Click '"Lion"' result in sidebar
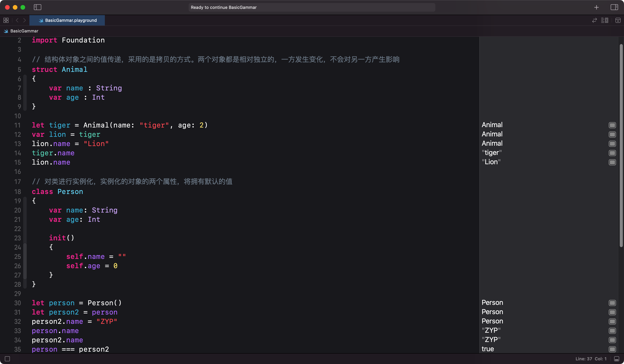The image size is (624, 364). 491,162
